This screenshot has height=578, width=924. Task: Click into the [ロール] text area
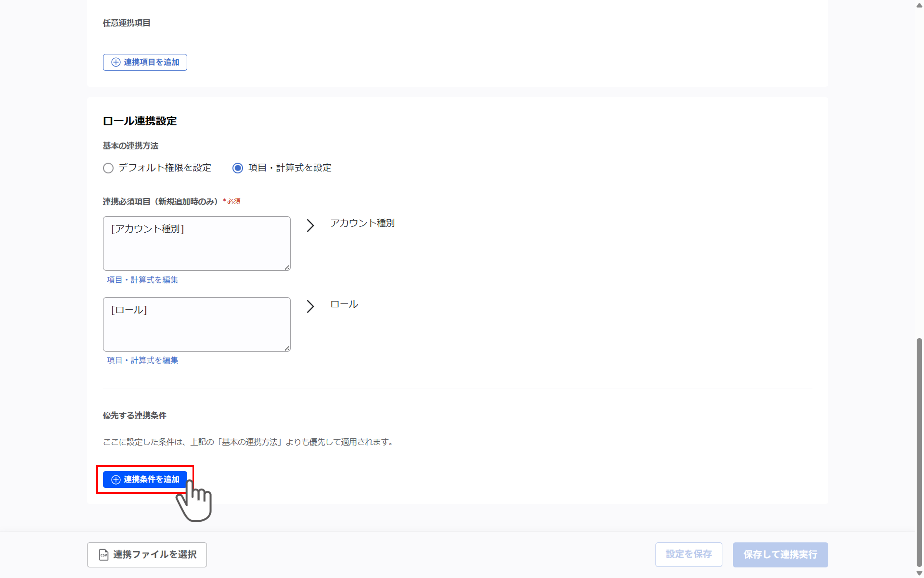tap(197, 324)
